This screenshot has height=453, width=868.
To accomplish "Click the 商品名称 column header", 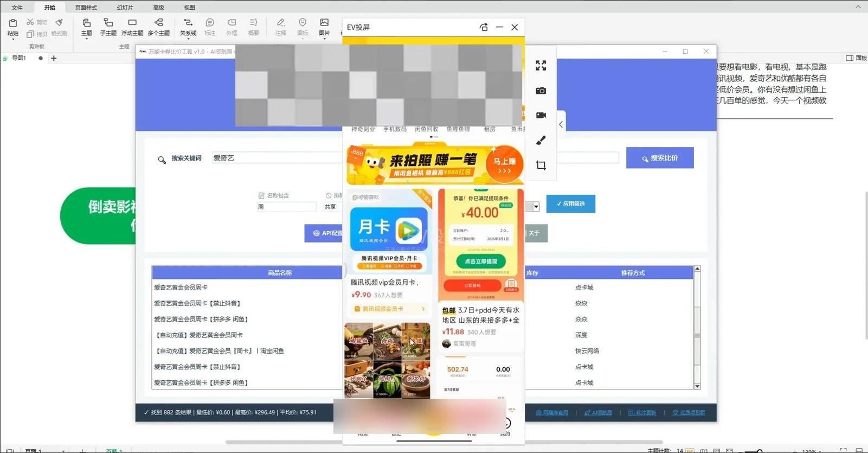I will point(280,273).
